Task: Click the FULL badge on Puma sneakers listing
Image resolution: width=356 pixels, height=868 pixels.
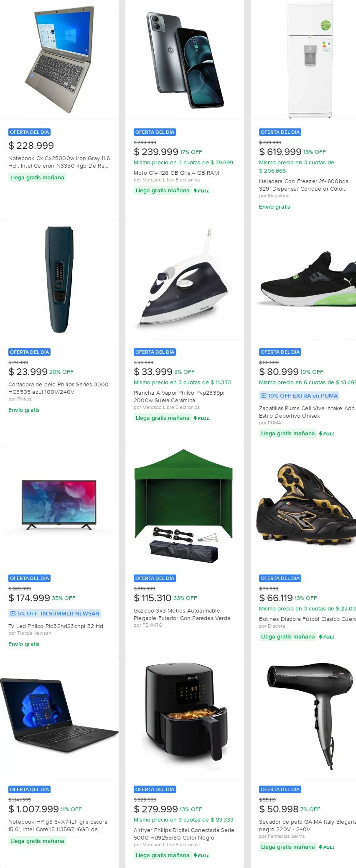Action: point(327,434)
